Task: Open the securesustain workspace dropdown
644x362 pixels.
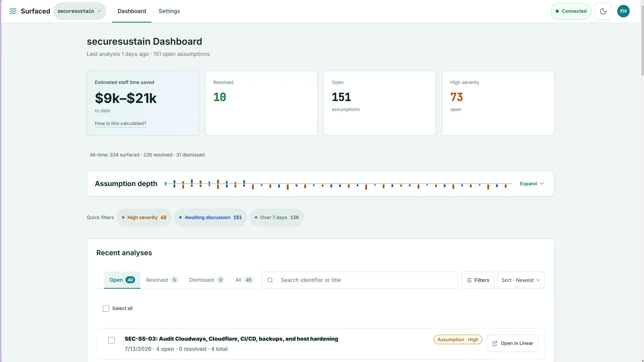Action: [79, 11]
